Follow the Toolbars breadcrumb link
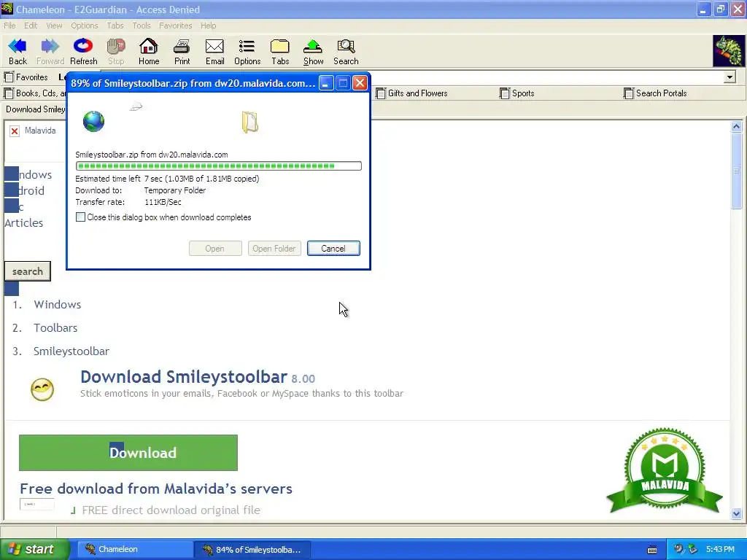This screenshot has height=560, width=747. tap(55, 327)
